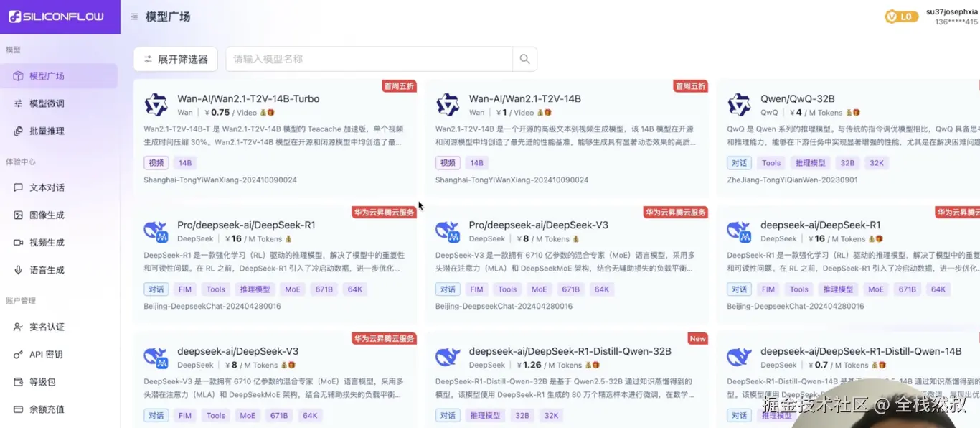The height and width of the screenshot is (428, 980).
Task: Open the su37josephxia account menu
Action: pos(951,17)
